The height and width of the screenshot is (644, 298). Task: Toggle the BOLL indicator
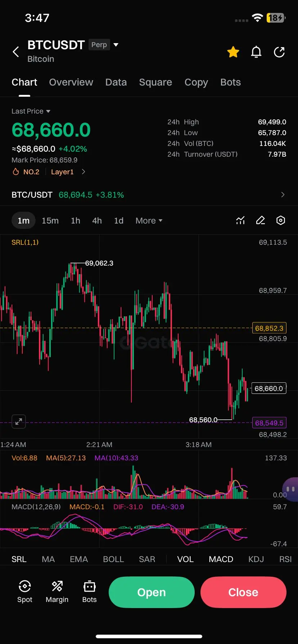(113, 559)
